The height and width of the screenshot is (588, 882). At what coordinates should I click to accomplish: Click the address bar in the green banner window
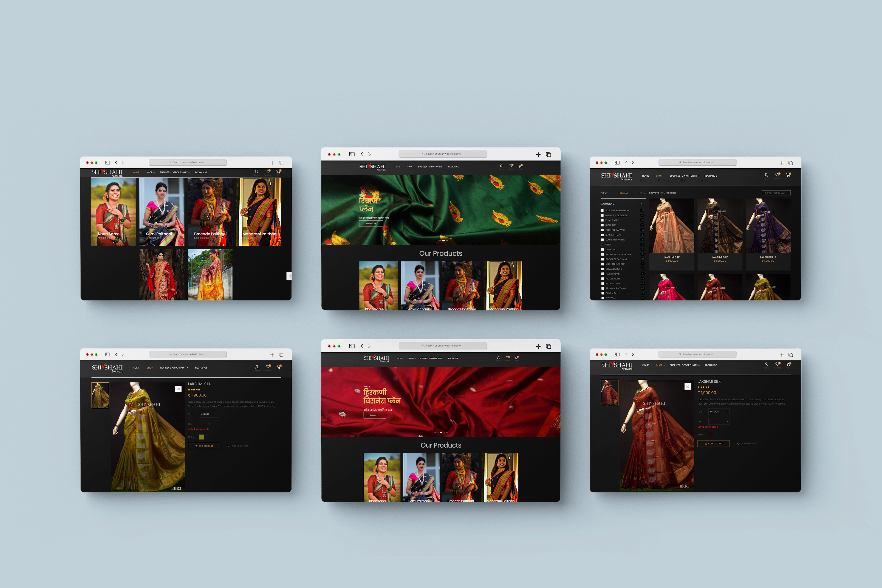click(443, 154)
